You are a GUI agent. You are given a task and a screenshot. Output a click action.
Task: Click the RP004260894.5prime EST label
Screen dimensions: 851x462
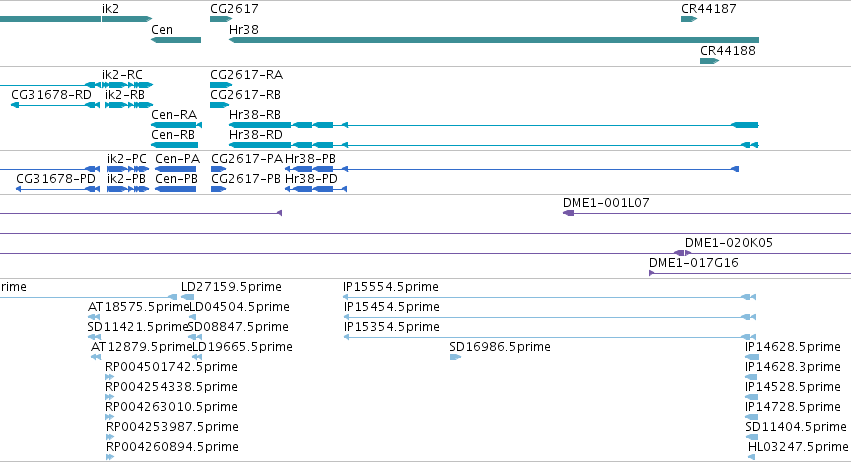[x=172, y=447]
